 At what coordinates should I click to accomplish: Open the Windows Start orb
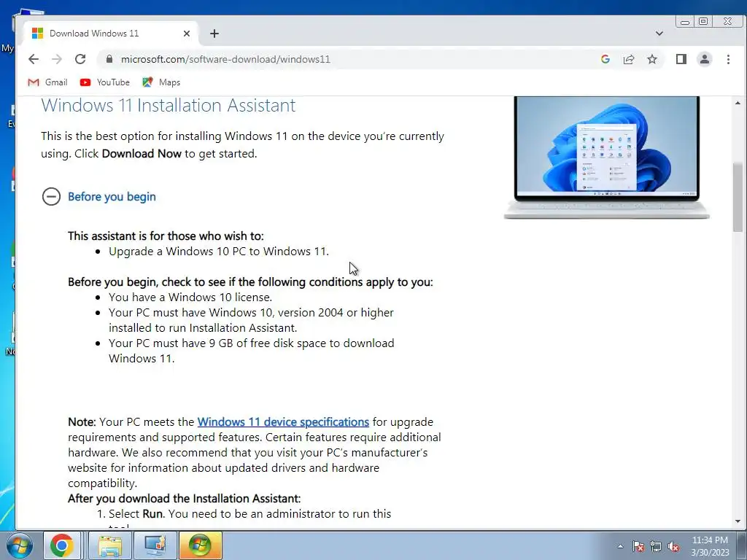(x=20, y=545)
